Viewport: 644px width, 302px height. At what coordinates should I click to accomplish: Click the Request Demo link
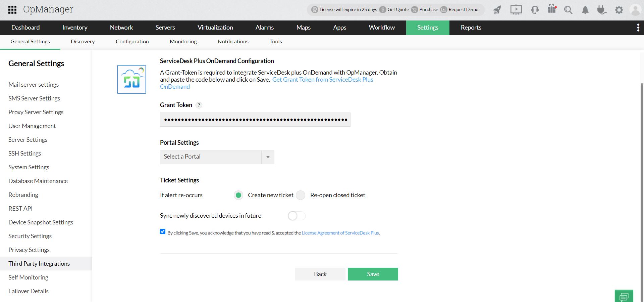pyautogui.click(x=464, y=10)
